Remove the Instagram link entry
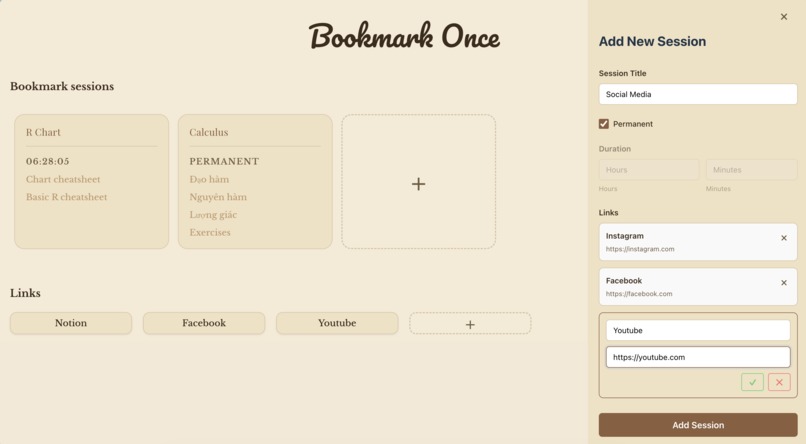806x444 pixels. click(x=783, y=238)
